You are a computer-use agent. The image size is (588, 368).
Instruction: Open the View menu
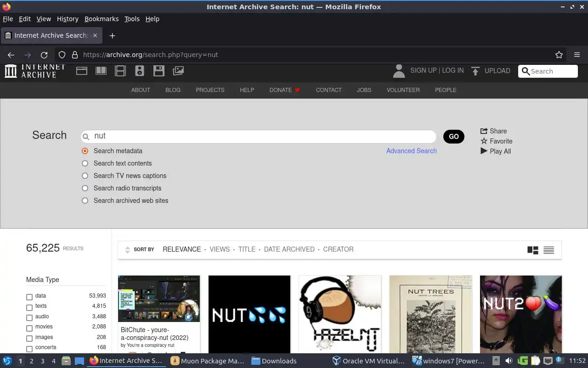(x=44, y=19)
